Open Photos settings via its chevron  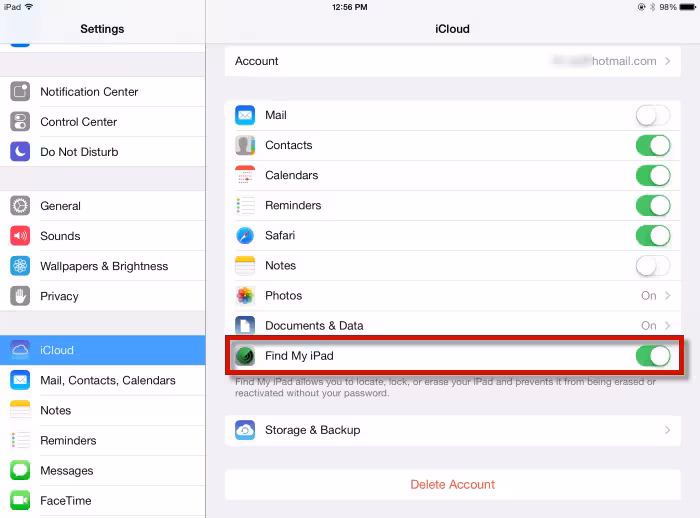(667, 296)
